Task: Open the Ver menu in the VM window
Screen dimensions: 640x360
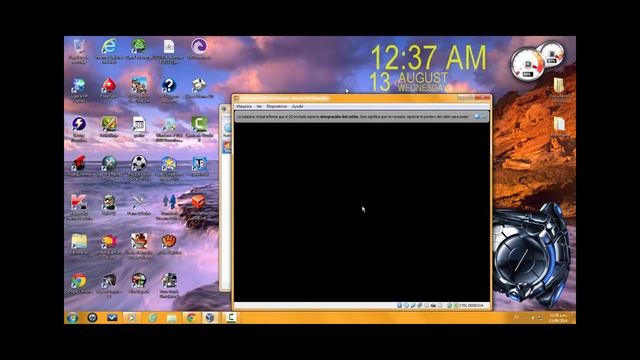Action: click(x=259, y=107)
